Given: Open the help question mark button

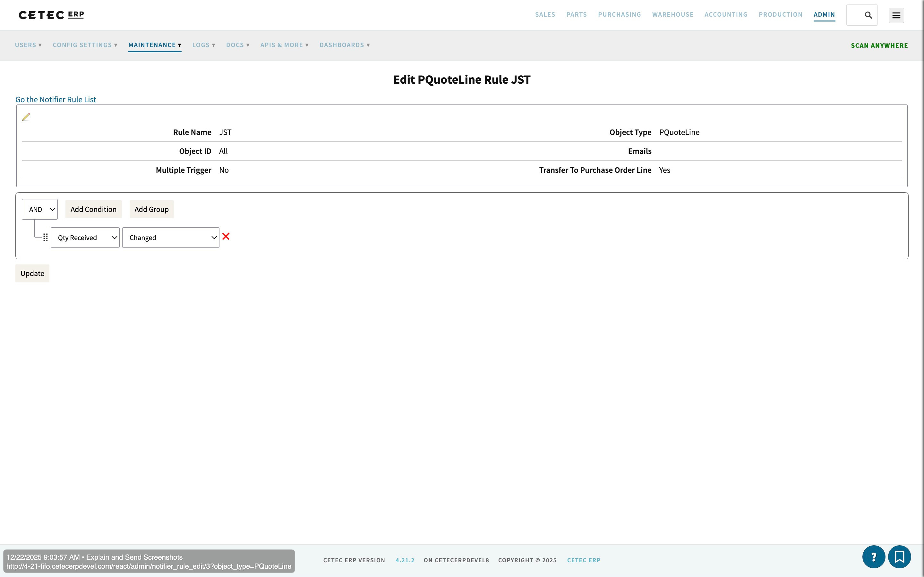Looking at the screenshot, I should (x=873, y=557).
